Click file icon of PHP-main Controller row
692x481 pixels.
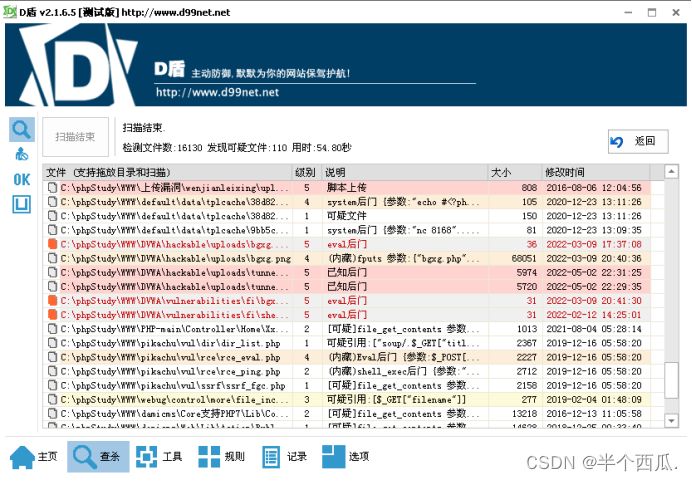(x=53, y=329)
